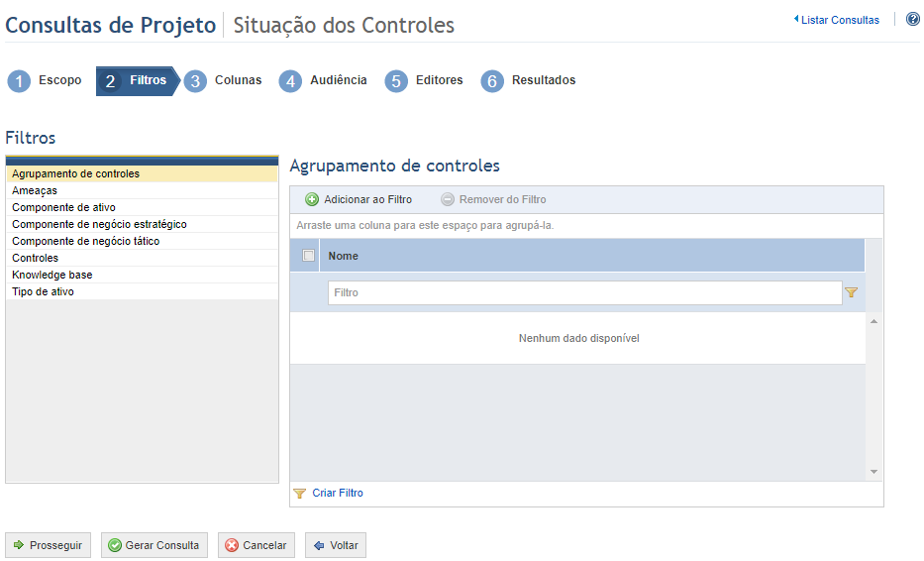Sort by the Nome column header

click(591, 256)
